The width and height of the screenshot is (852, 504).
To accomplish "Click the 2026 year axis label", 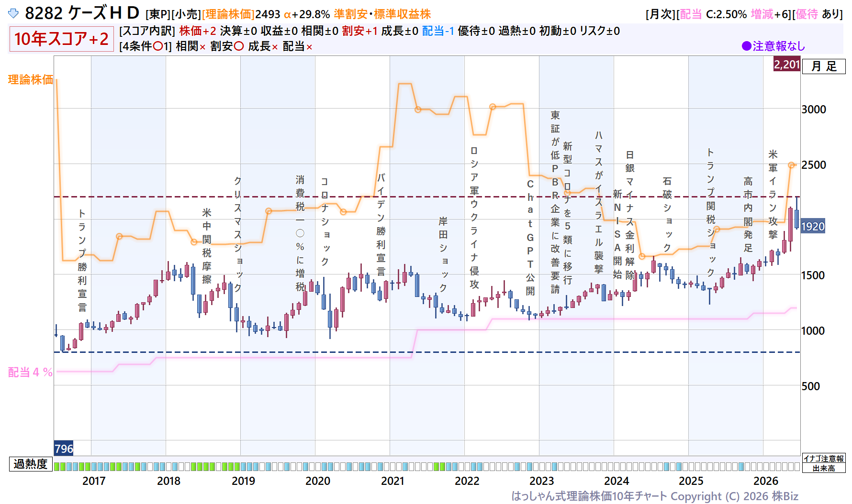I will [x=766, y=481].
